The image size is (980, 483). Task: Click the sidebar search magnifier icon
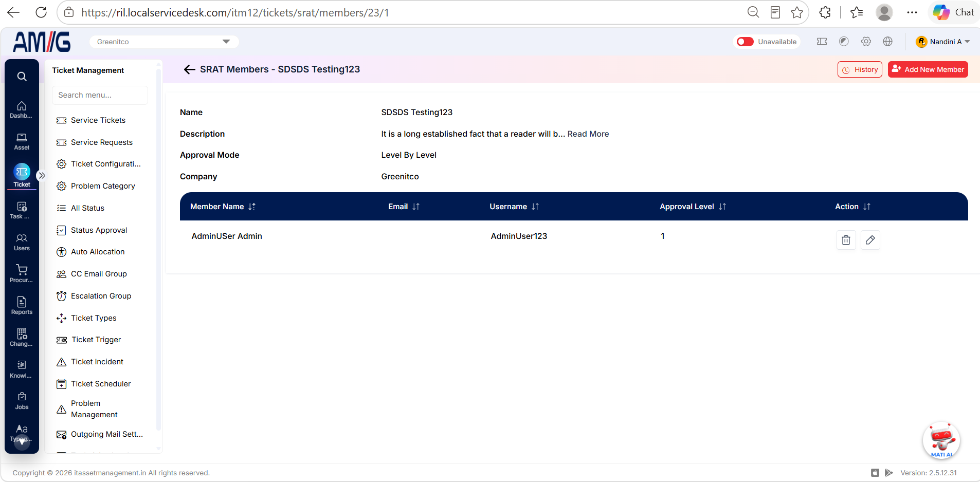coord(22,77)
